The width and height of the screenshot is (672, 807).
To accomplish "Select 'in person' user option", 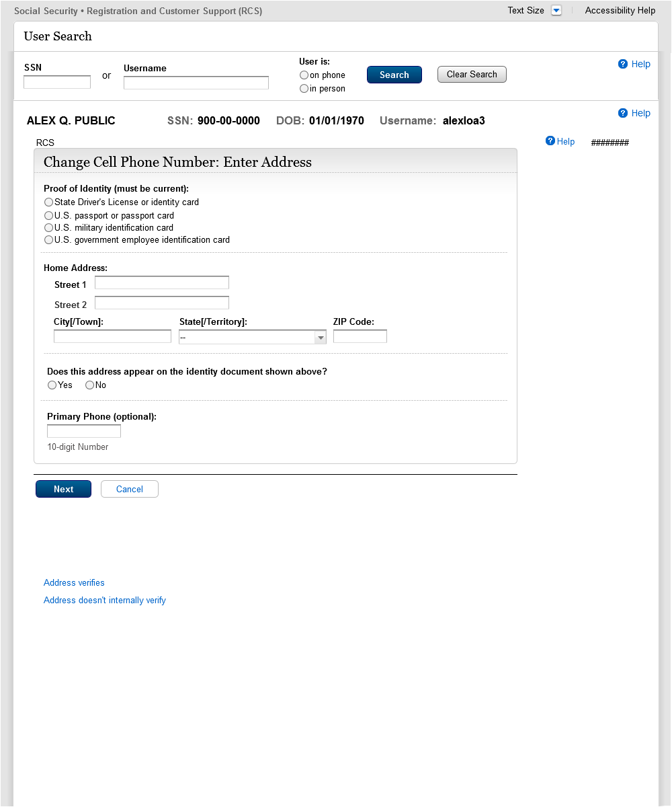I will pyautogui.click(x=304, y=89).
